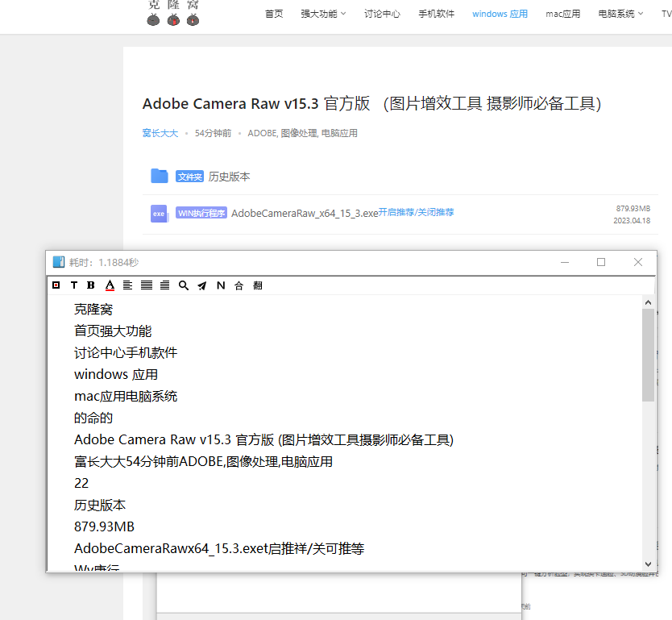Viewport: 672px width, 620px height.
Task: Click the OCR window vertical scrollbar thumb
Action: pos(648,355)
